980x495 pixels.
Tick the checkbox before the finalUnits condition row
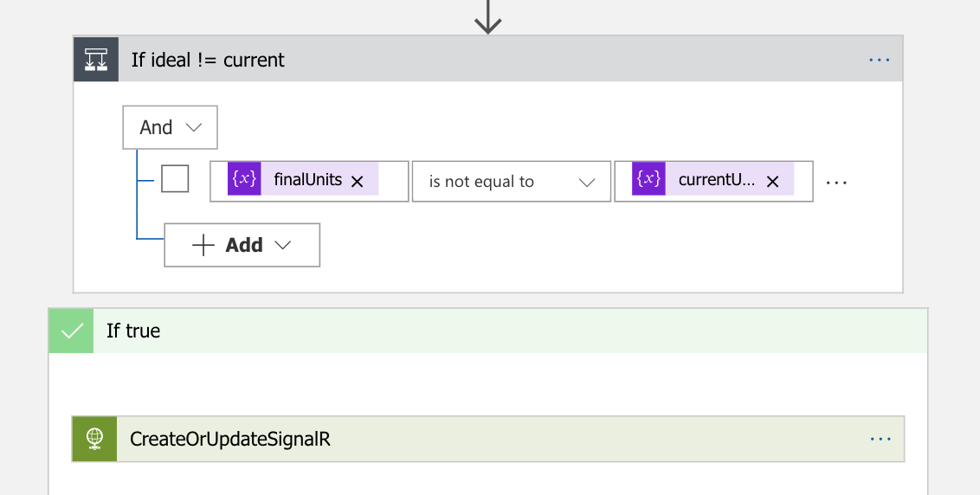[175, 179]
